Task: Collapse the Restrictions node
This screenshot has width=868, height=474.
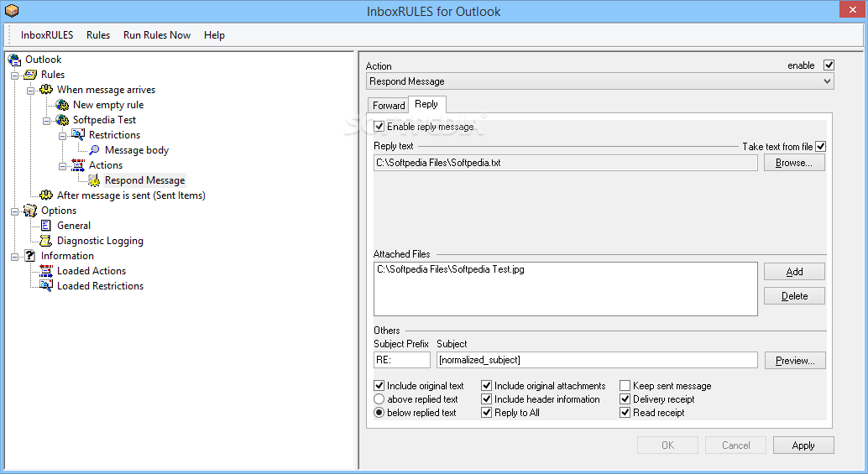Action: click(x=63, y=136)
